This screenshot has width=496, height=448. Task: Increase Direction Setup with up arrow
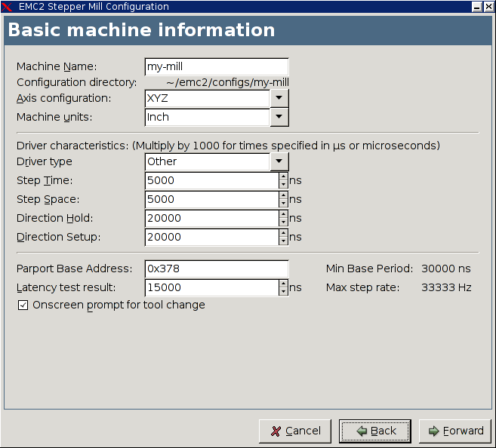[283, 233]
